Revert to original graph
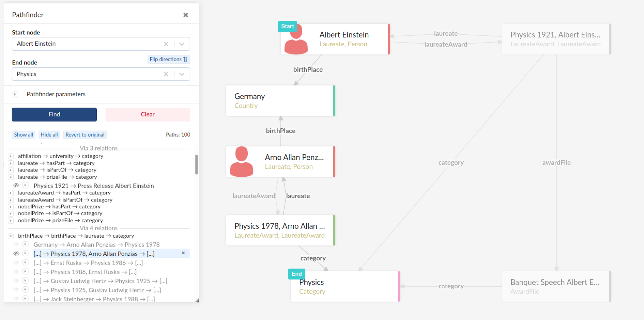Screen dimensions: 644x320 pos(85,135)
